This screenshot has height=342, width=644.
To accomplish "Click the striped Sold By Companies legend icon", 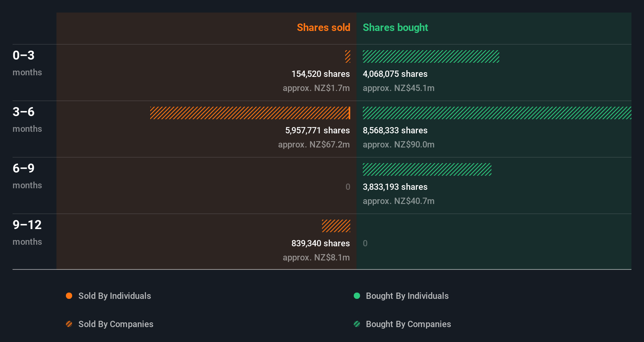I will [69, 324].
